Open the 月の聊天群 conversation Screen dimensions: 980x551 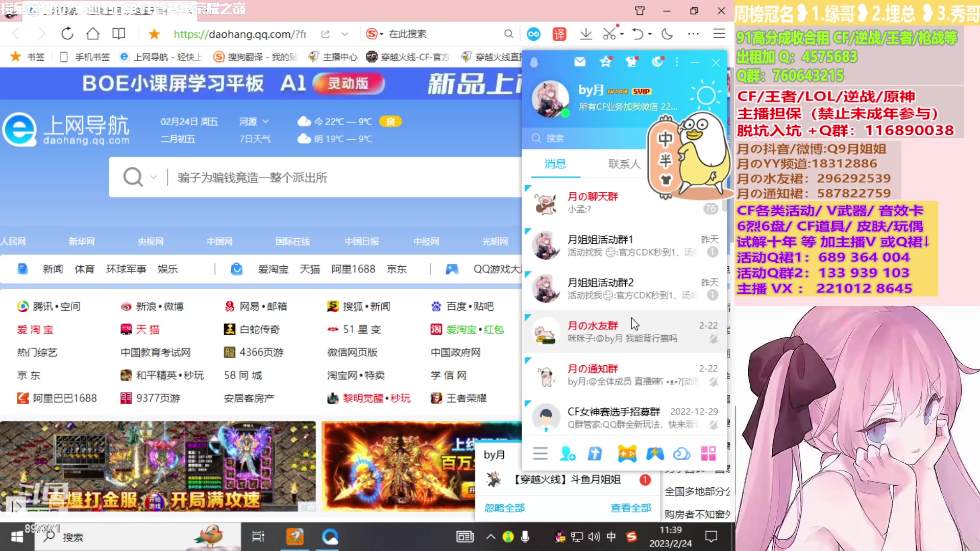(624, 203)
